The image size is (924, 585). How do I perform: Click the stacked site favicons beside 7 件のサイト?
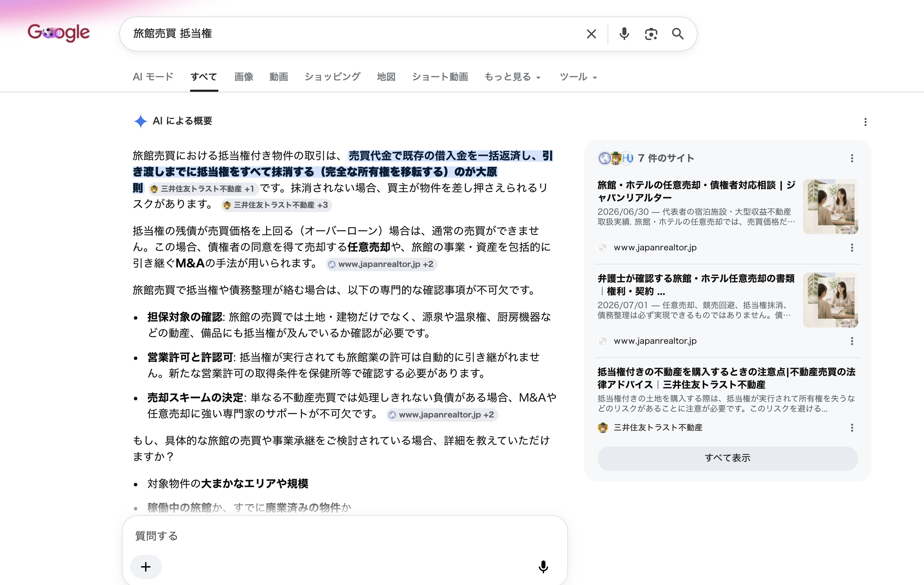(615, 158)
